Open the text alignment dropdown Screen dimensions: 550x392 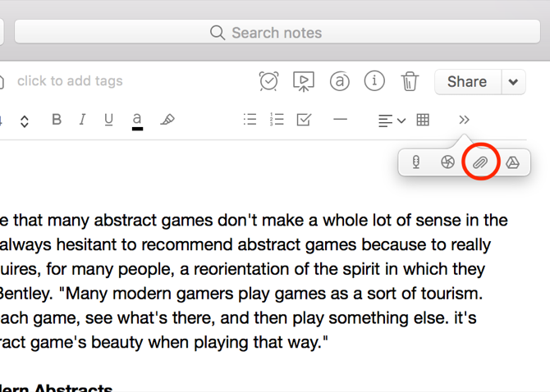(392, 121)
